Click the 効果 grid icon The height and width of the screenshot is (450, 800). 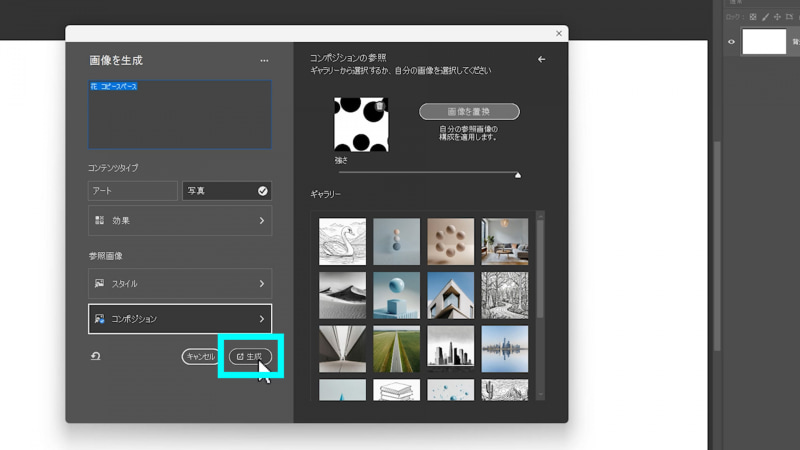[x=99, y=220]
